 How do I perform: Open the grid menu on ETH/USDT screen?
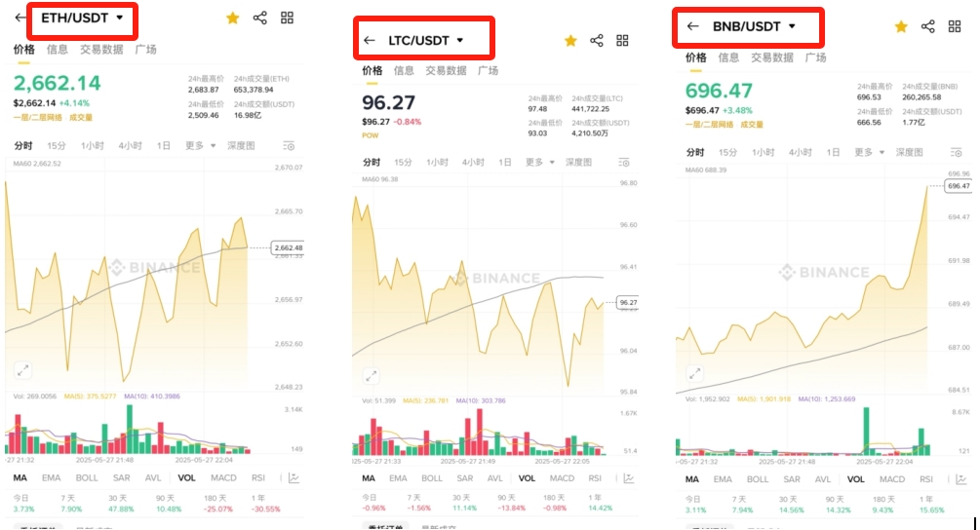tap(287, 18)
